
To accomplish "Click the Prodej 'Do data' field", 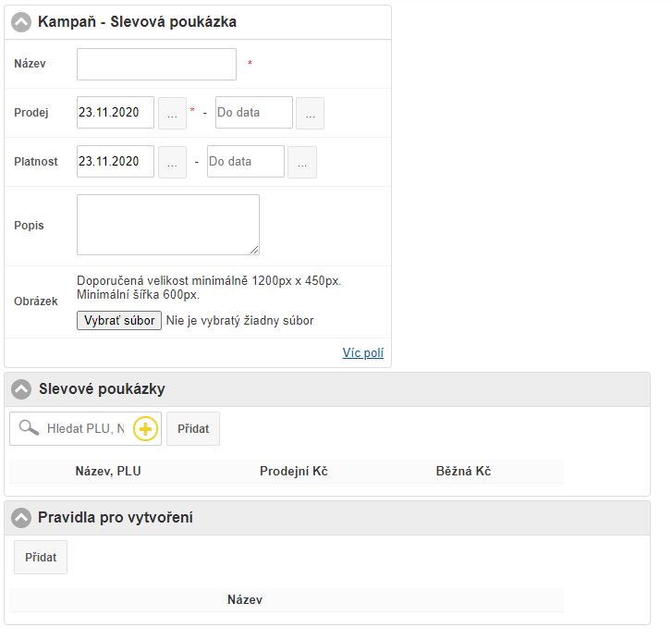I will (x=253, y=113).
